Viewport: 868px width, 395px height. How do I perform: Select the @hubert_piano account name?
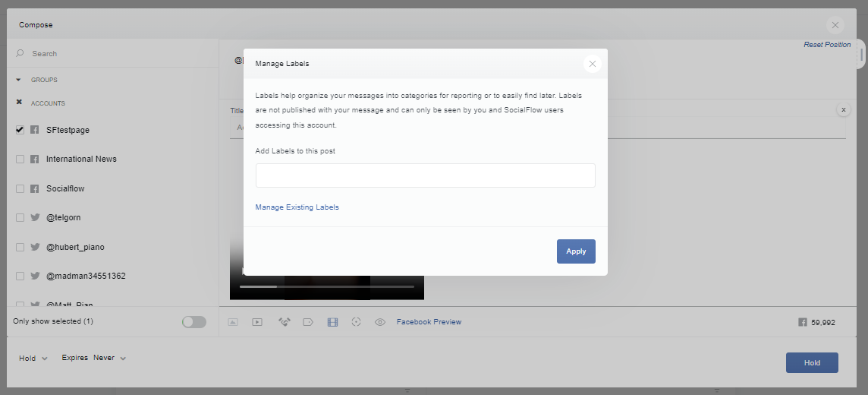point(75,247)
